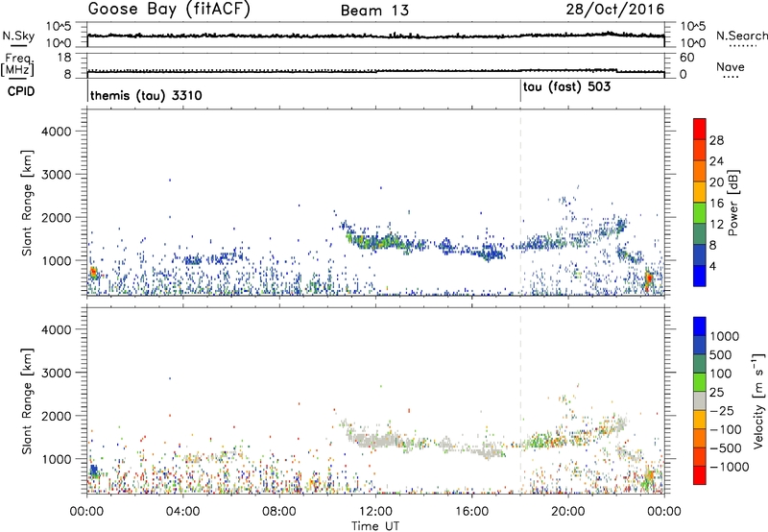Pick the −100 to −25 yellow Velocity colorbar segment

700,421
